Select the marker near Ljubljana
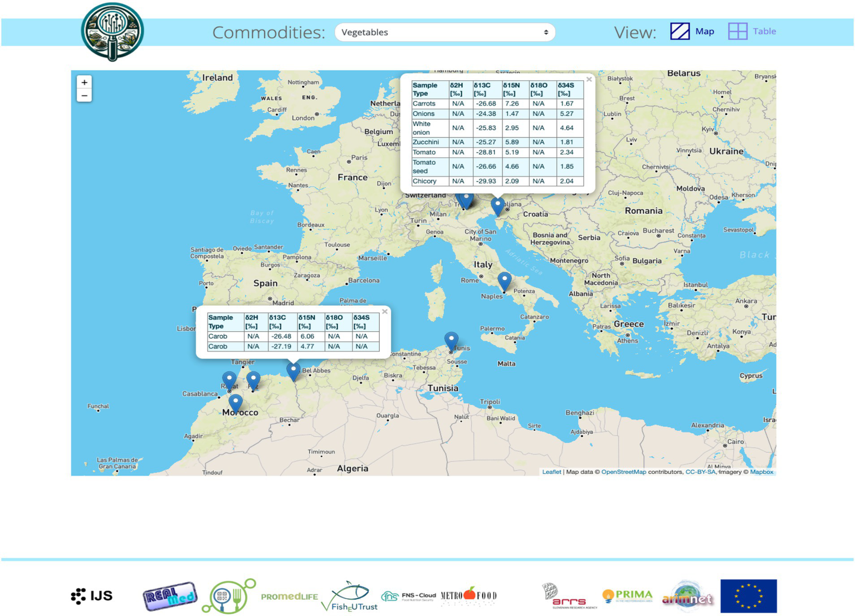Viewport: 855px width, 616px height. pos(497,206)
